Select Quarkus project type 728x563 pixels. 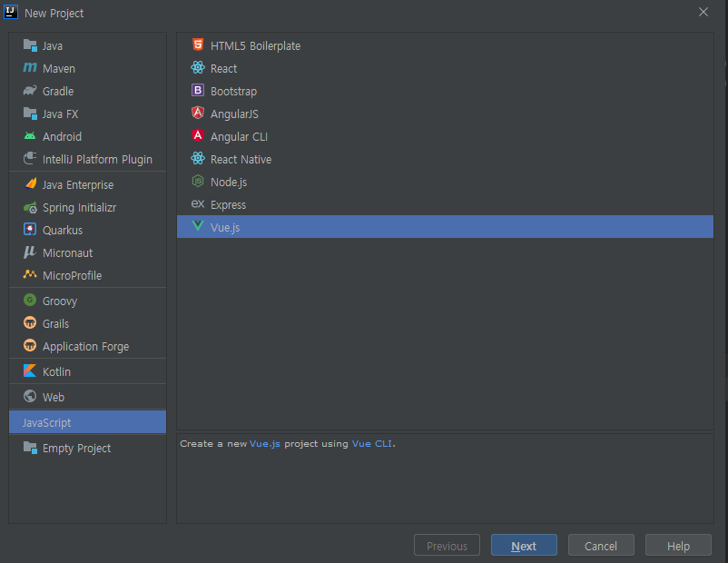(x=87, y=231)
